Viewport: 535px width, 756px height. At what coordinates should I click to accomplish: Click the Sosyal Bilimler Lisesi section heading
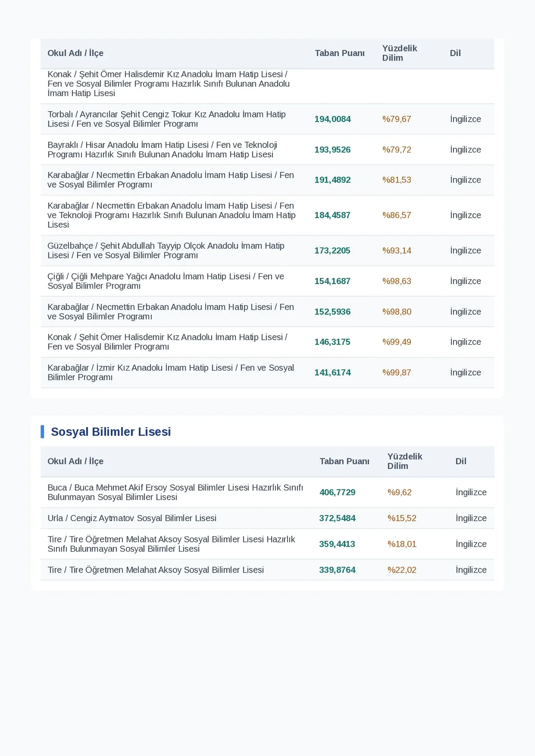click(111, 432)
